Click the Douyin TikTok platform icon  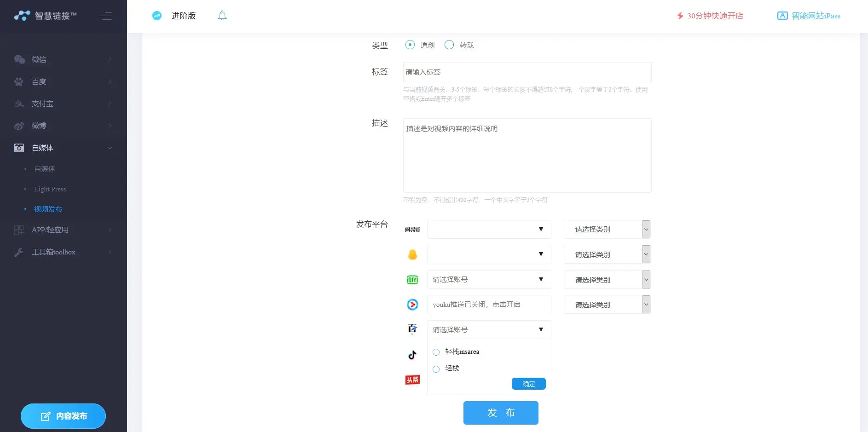pyautogui.click(x=412, y=355)
